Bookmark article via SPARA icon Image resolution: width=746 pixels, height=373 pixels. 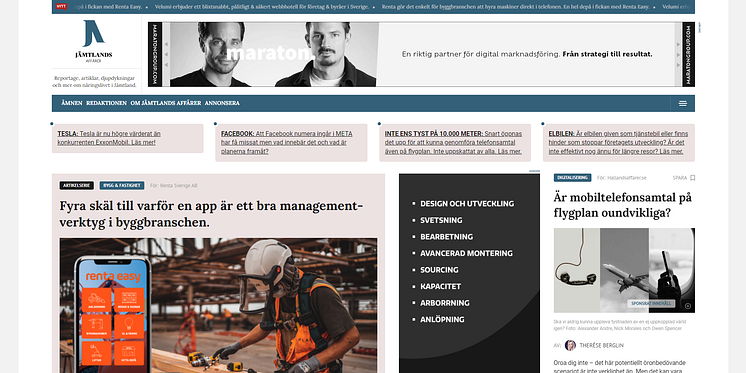pyautogui.click(x=692, y=178)
